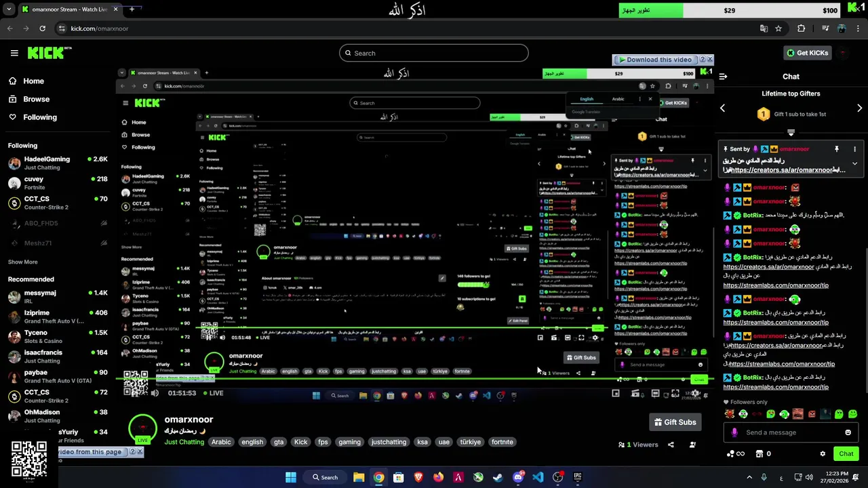Click the KICK logo in the header
The height and width of the screenshot is (488, 868).
pos(50,53)
